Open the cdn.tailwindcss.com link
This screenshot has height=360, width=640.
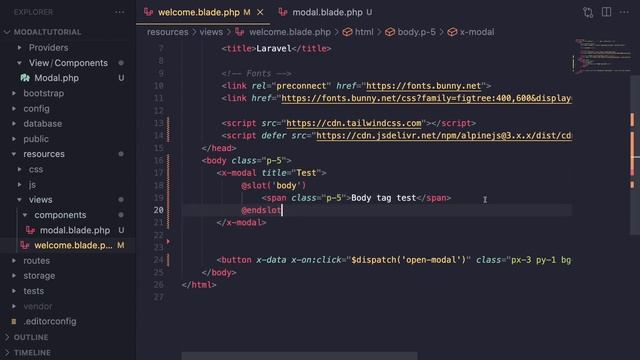pos(353,123)
